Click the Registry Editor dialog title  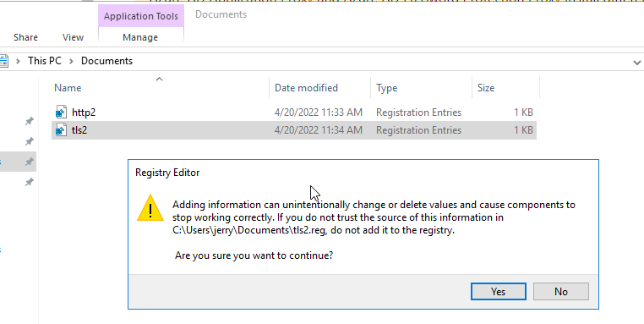tap(167, 173)
